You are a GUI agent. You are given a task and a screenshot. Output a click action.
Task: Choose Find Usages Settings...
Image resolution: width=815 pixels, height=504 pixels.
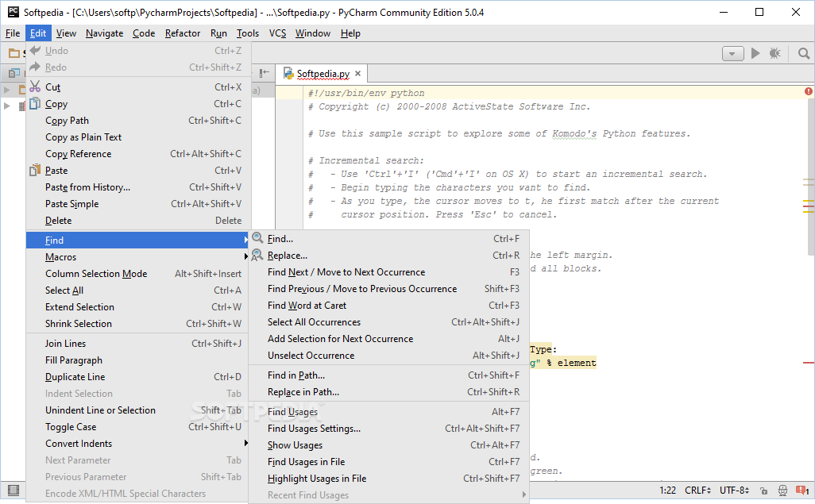(x=388, y=428)
